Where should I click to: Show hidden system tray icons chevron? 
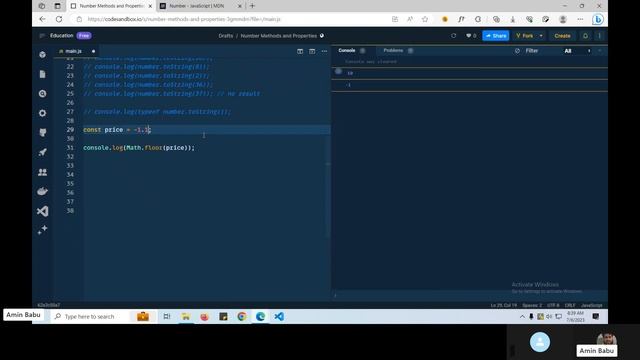tap(522, 316)
